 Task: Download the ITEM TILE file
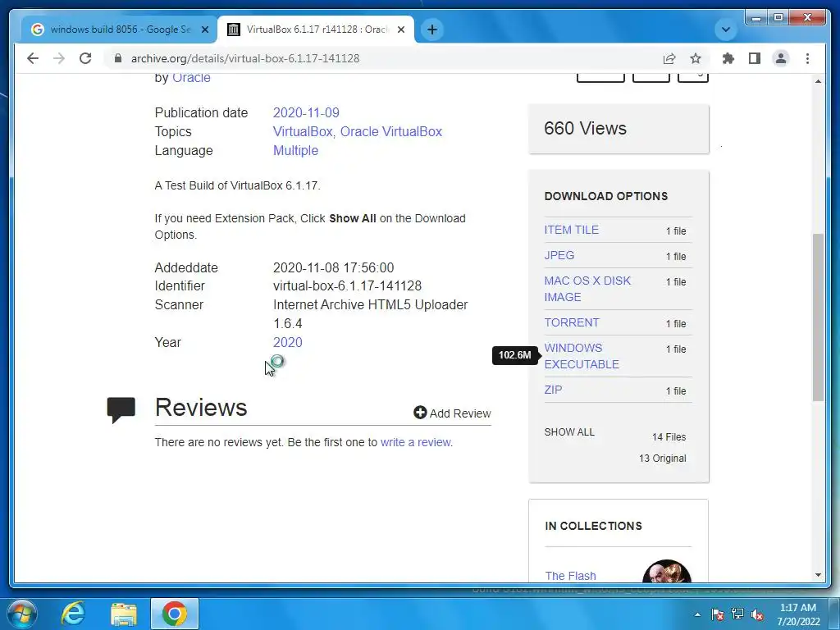tap(571, 230)
